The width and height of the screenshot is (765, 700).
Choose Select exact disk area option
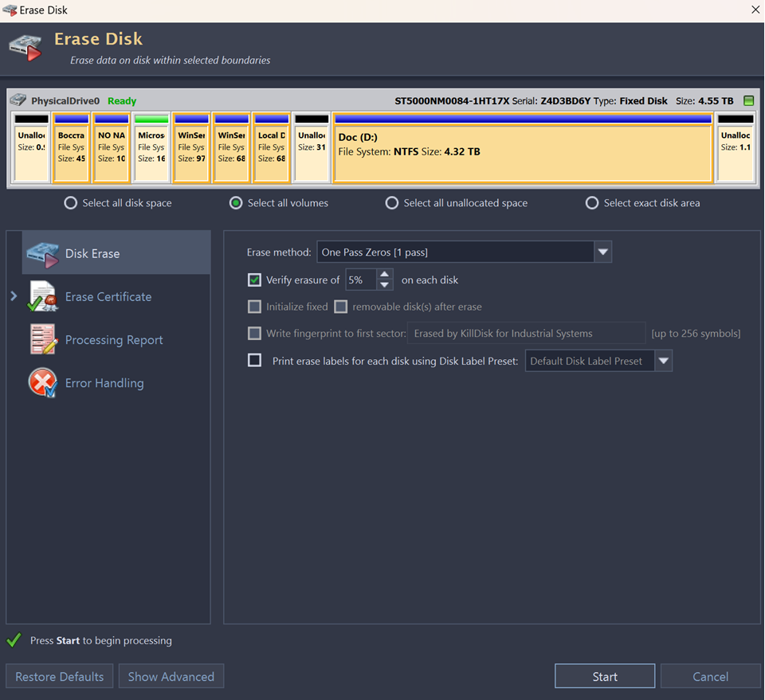click(592, 203)
